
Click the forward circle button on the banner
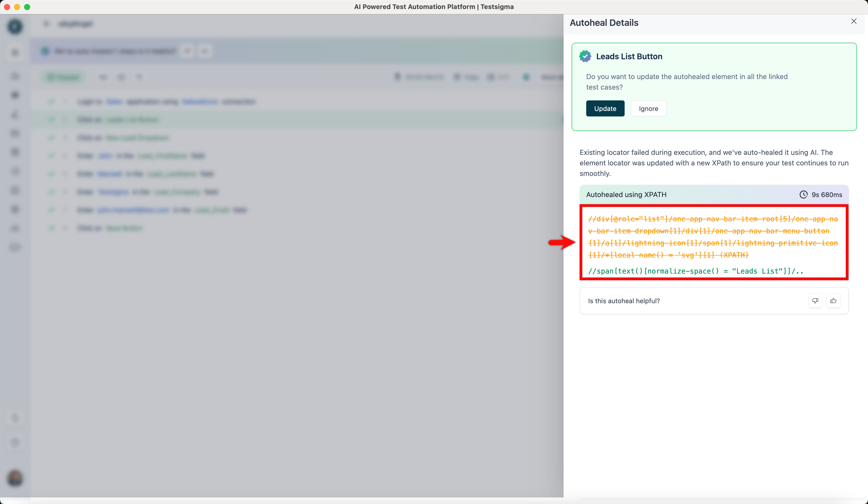click(205, 51)
